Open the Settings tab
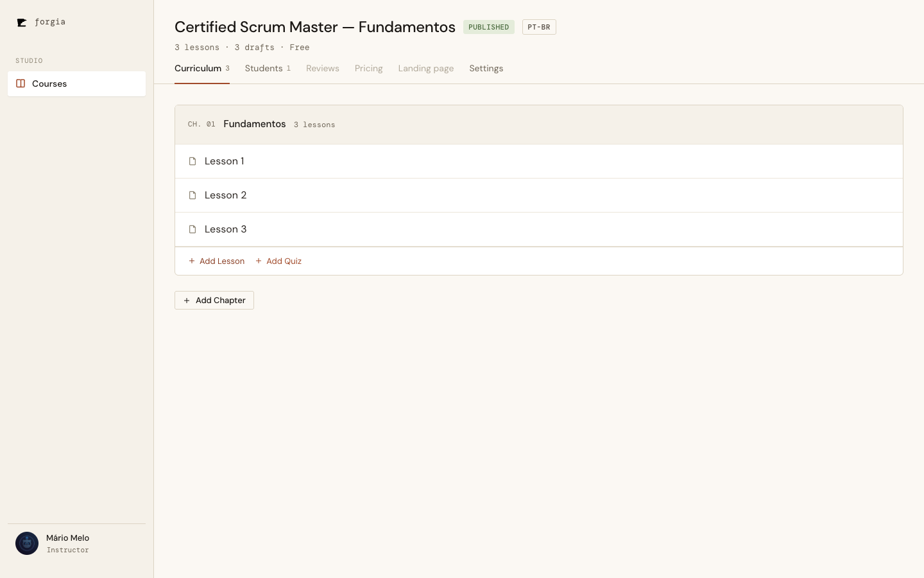Image resolution: width=924 pixels, height=578 pixels. click(486, 69)
